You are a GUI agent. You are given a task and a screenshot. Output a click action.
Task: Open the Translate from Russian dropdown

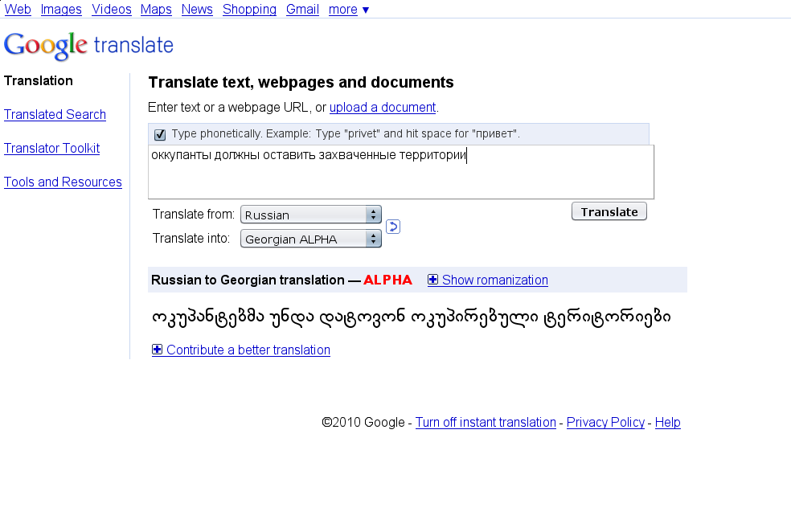tap(311, 215)
